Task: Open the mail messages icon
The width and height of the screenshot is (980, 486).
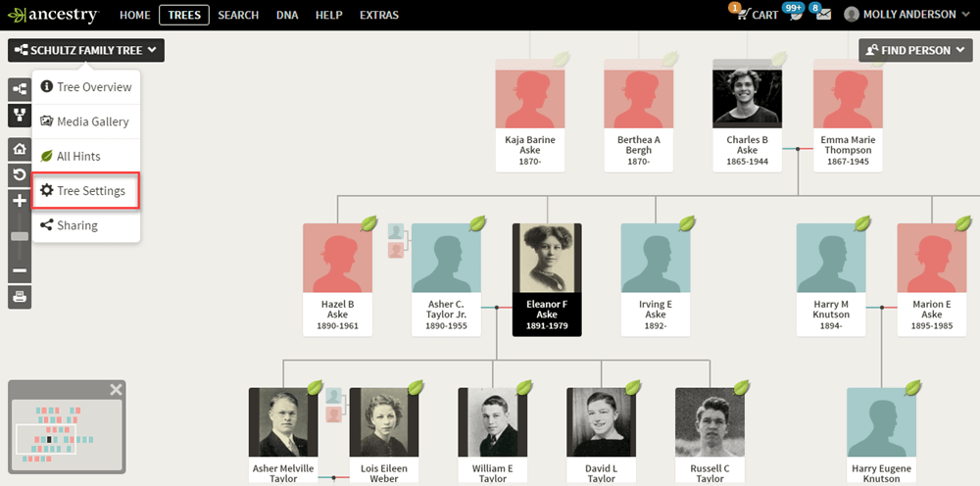Action: 823,15
